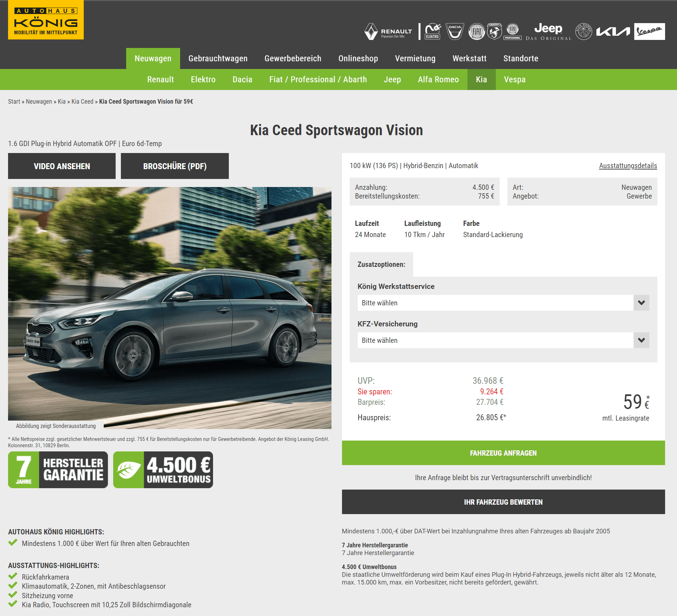Select the Jeep Das Original logo
The width and height of the screenshot is (677, 616).
(548, 32)
